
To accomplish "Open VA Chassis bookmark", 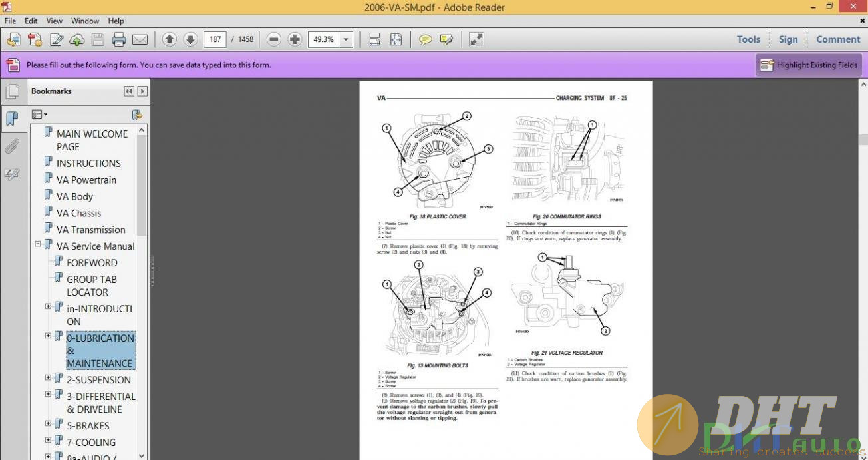I will pos(78,213).
